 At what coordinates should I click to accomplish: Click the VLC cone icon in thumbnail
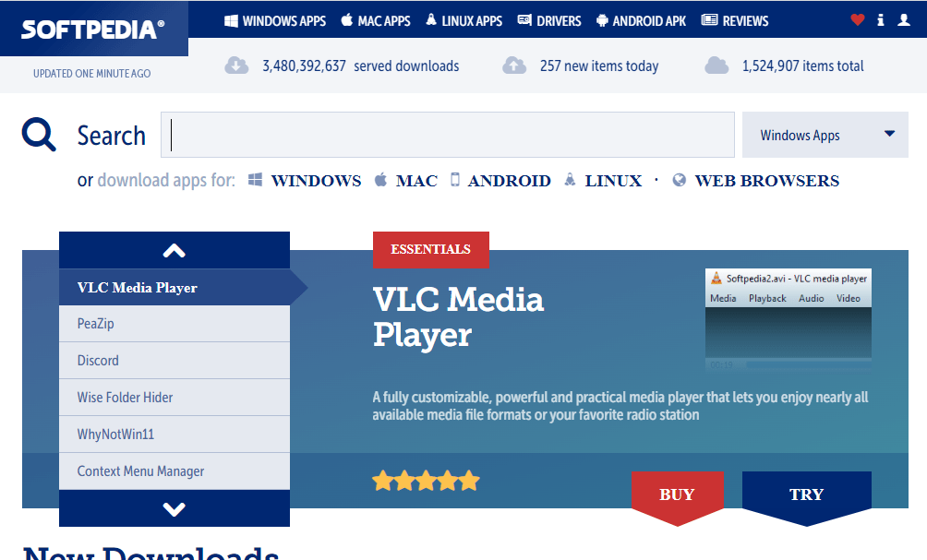tap(716, 279)
